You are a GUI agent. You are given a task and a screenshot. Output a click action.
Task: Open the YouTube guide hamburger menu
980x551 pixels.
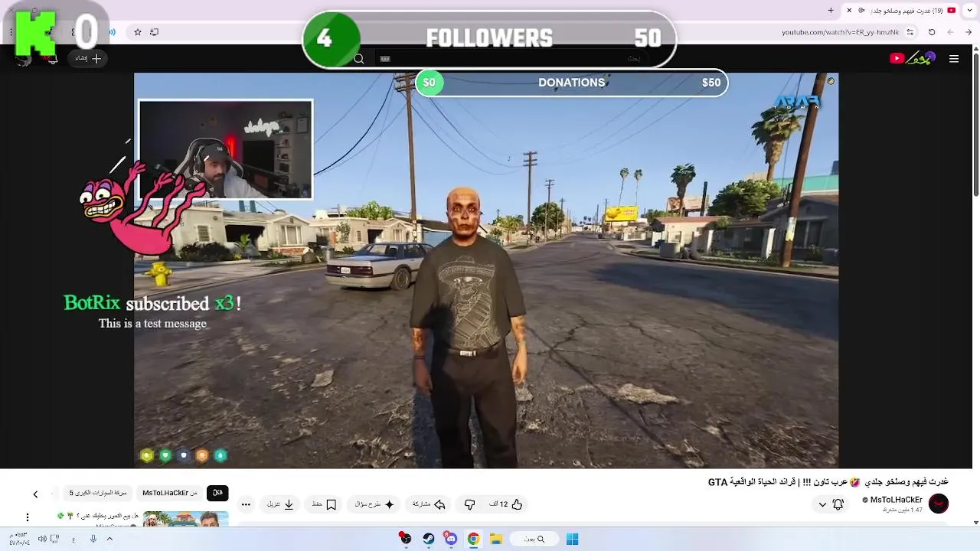[953, 59]
